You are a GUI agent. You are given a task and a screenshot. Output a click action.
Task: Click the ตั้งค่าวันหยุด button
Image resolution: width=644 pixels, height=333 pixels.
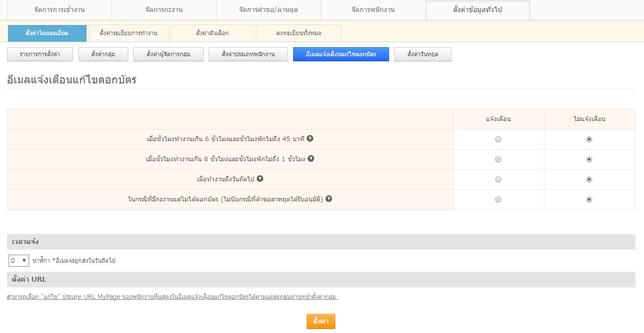[422, 54]
